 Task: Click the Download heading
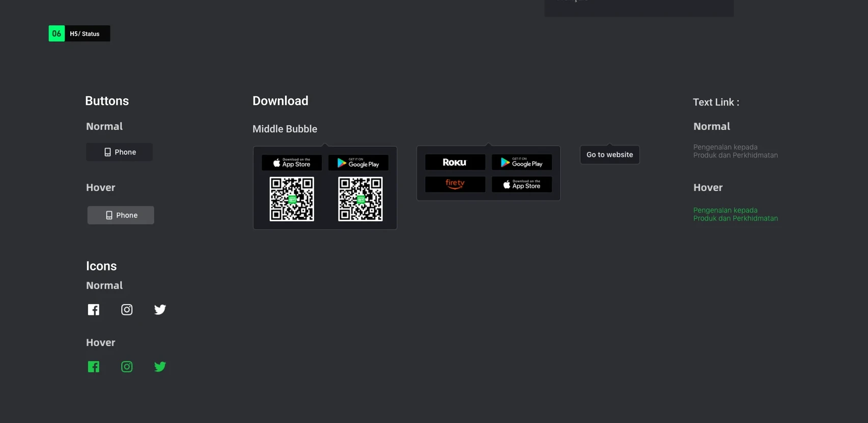tap(281, 101)
